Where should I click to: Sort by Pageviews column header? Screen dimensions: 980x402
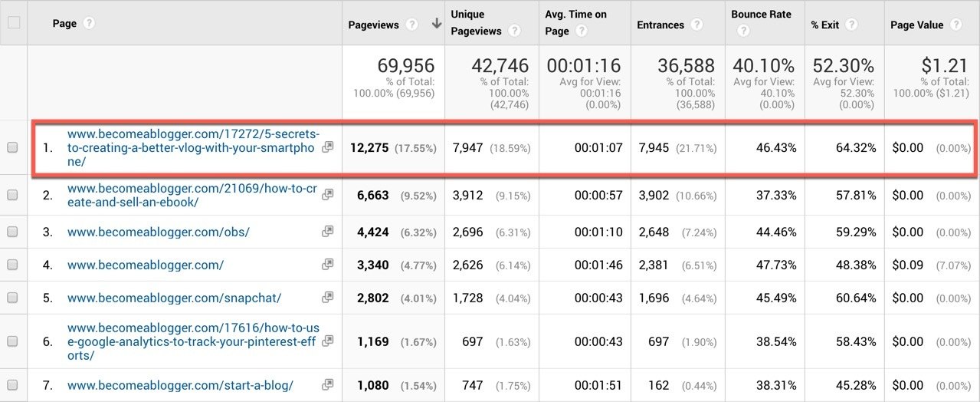373,25
